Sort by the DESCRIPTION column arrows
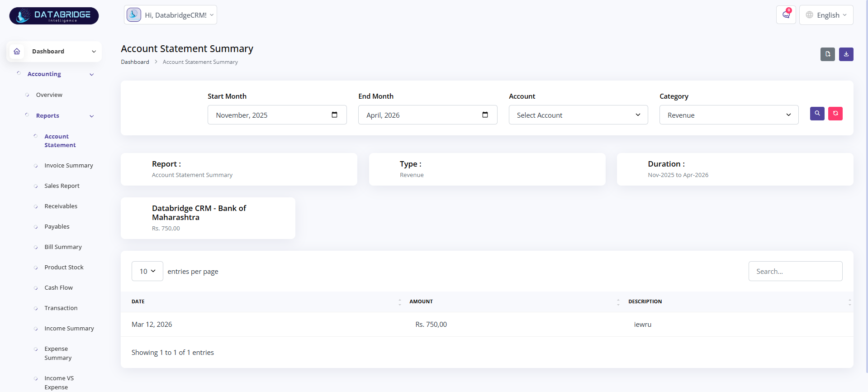Image resolution: width=868 pixels, height=392 pixels. (850, 302)
